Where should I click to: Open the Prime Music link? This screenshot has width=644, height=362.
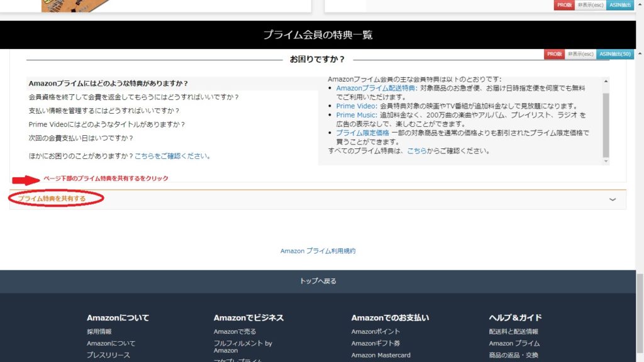(x=355, y=115)
